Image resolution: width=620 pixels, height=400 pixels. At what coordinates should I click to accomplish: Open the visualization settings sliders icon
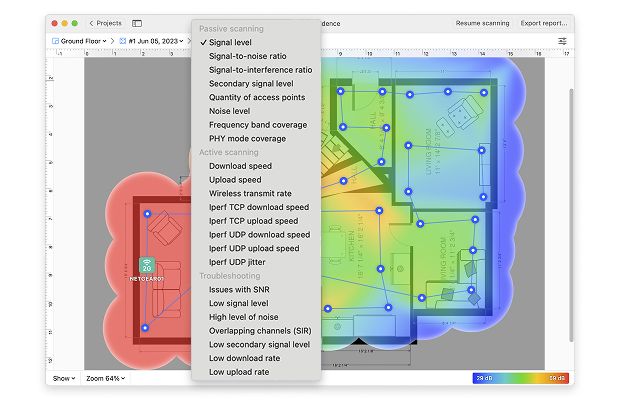coord(562,41)
